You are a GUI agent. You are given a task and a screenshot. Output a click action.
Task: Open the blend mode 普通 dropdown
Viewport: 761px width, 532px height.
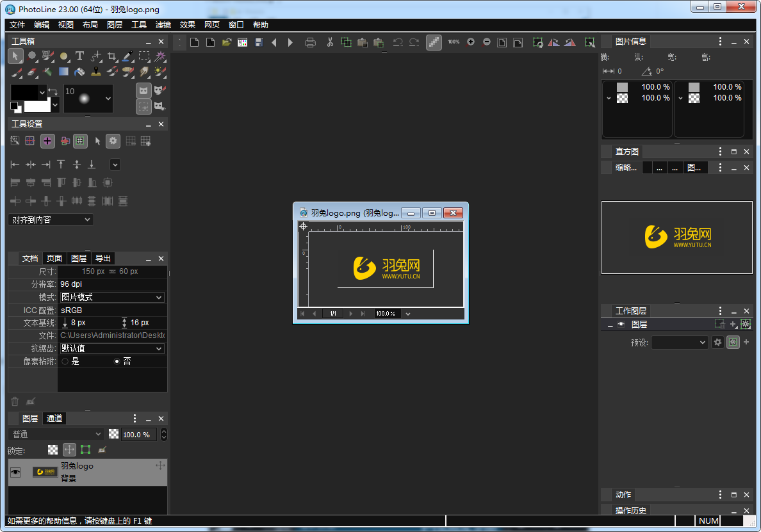56,434
